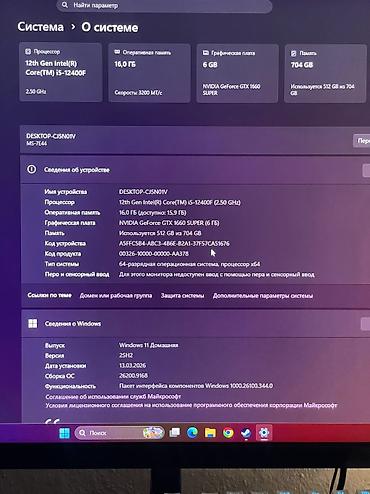Click the search field "Найти параметр"
The image size is (370, 494).
164,6
